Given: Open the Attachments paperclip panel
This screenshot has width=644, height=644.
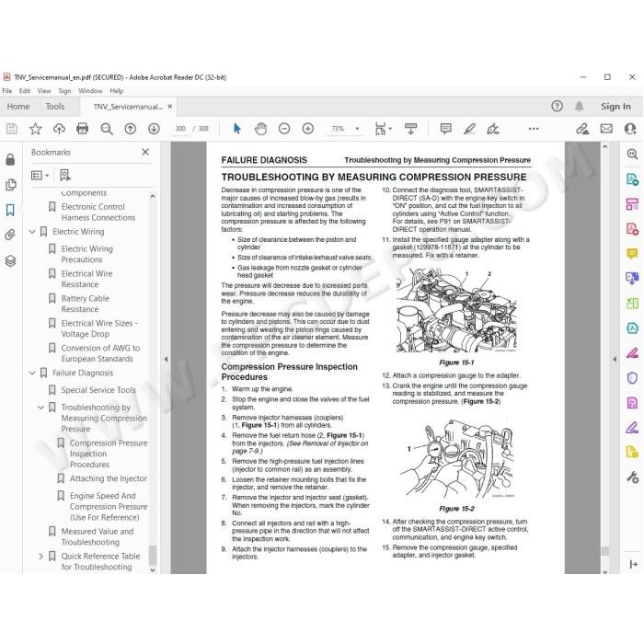Looking at the screenshot, I should coord(10,235).
